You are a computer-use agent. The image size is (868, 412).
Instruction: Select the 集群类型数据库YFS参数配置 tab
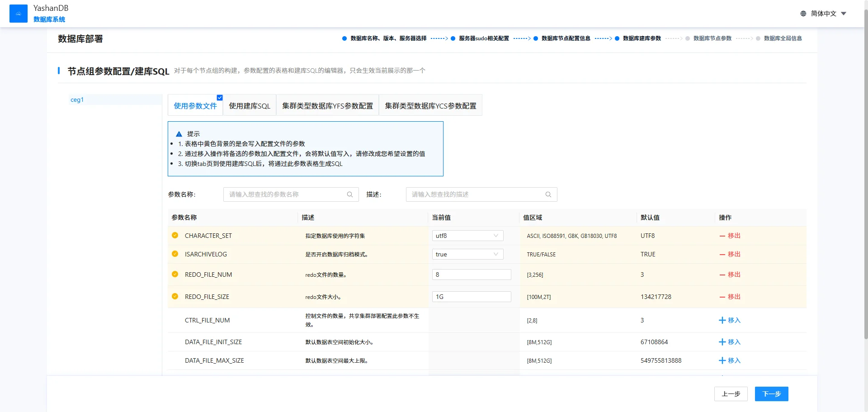327,106
